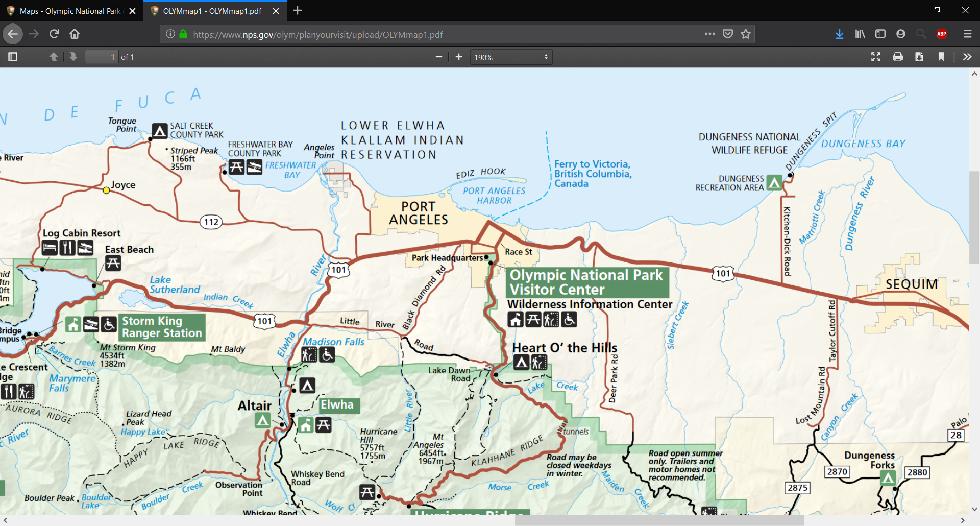
Task: Open the Print dialog from PDF toolbar
Action: 898,57
